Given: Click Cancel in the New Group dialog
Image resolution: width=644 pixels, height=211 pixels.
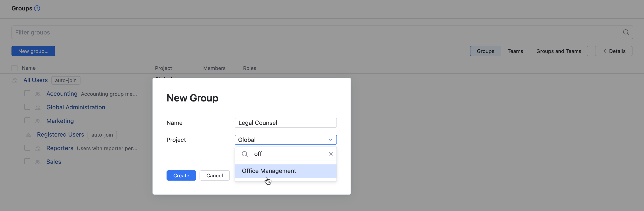Looking at the screenshot, I should tap(214, 175).
